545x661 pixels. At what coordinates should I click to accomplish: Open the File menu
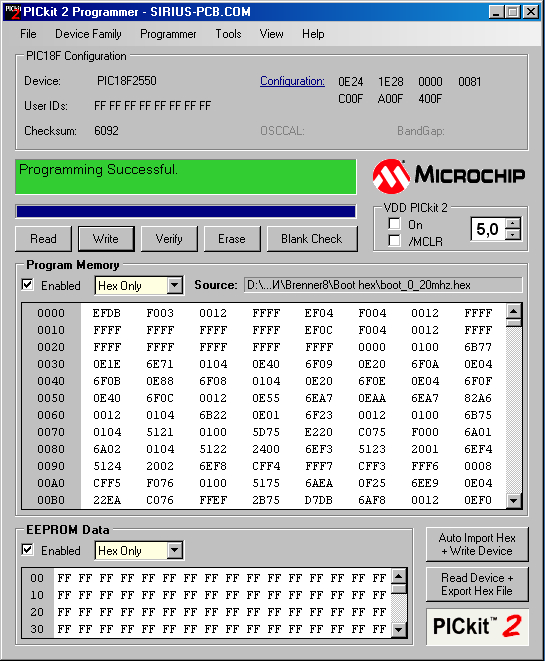28,34
